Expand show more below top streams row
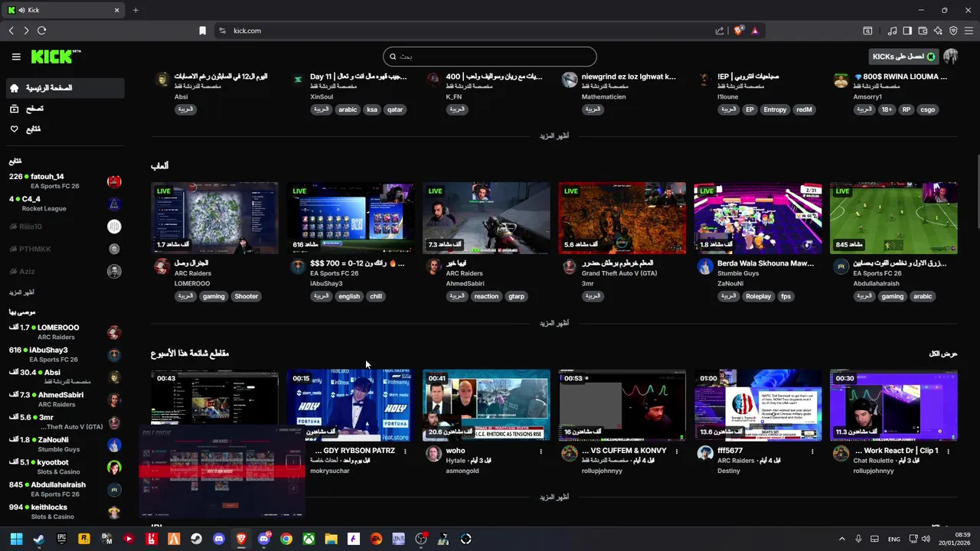The height and width of the screenshot is (551, 980). click(x=554, y=135)
